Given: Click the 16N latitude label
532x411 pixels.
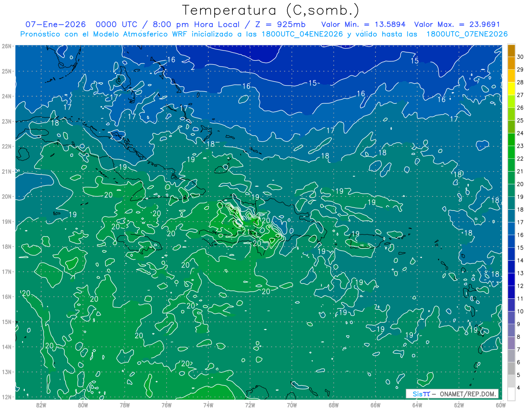Looking at the screenshot, I should pos(7,297).
